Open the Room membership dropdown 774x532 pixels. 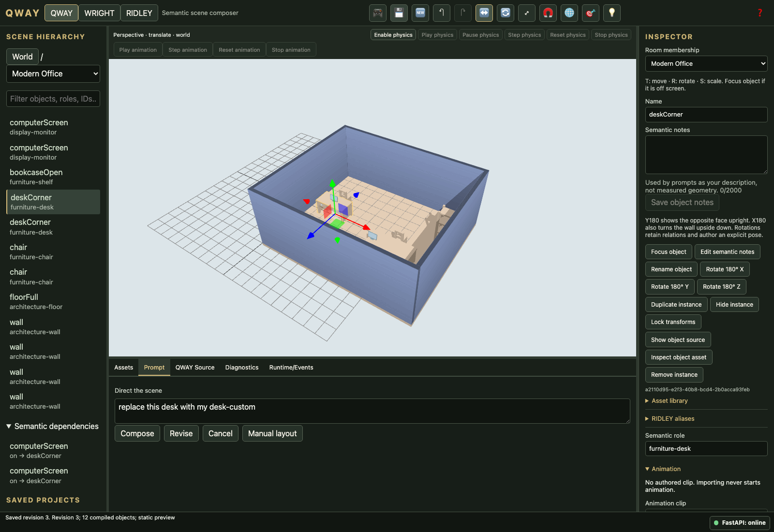706,63
